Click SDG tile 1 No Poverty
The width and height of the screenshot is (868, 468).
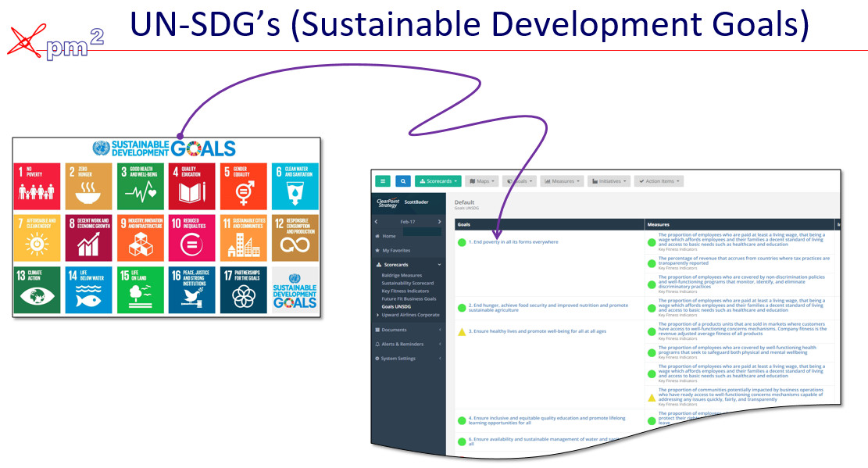tap(37, 187)
